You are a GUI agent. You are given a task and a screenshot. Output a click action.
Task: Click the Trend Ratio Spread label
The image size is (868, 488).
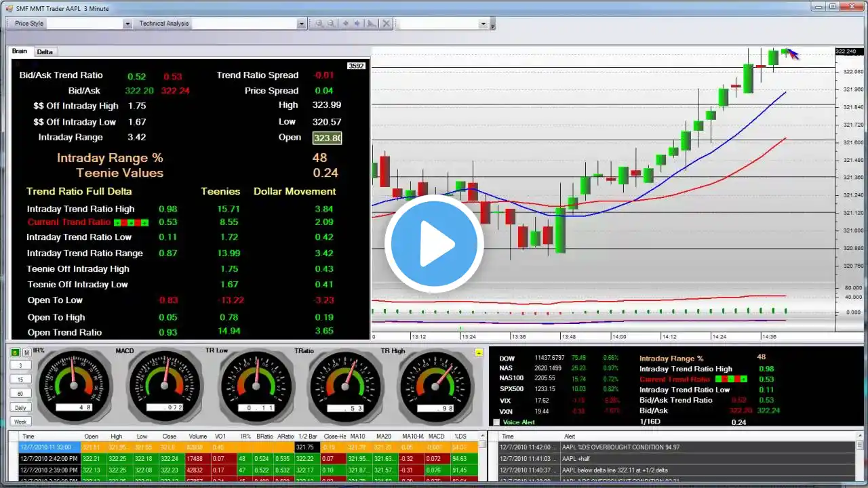(258, 75)
